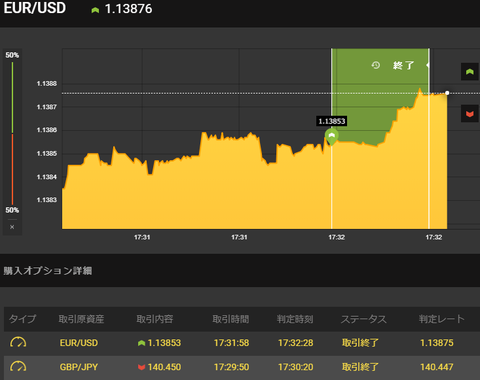The height and width of the screenshot is (380, 480).
Task: Click the 終了 label in green zone
Action: click(x=403, y=65)
